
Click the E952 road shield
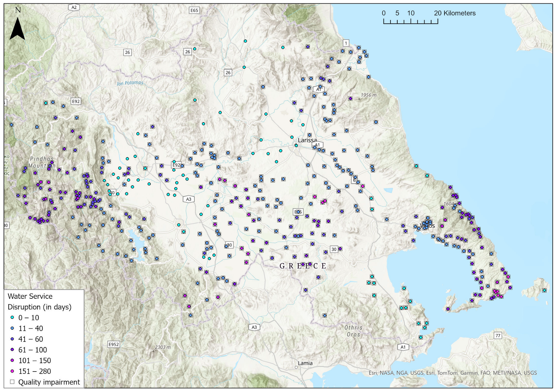pos(114,344)
